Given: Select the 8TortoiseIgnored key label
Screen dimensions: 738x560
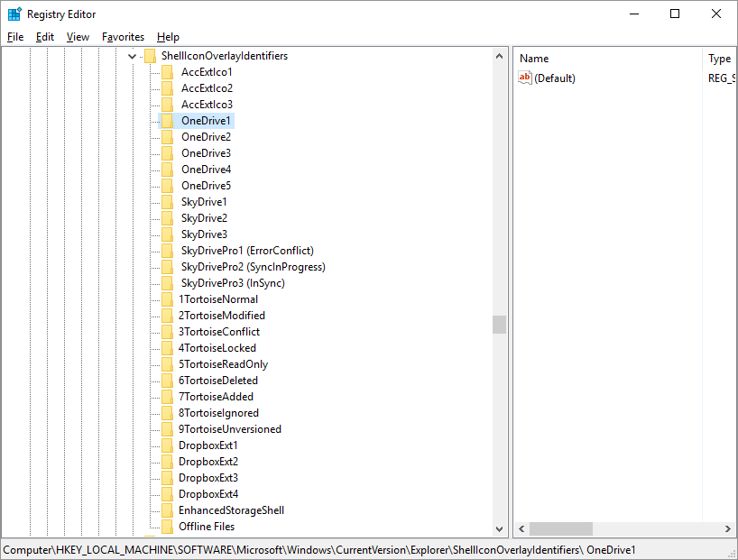Looking at the screenshot, I should pyautogui.click(x=219, y=413).
